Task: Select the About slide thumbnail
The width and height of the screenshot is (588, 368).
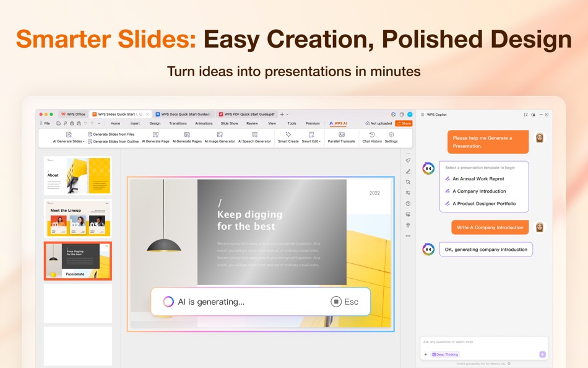Action: pos(77,175)
